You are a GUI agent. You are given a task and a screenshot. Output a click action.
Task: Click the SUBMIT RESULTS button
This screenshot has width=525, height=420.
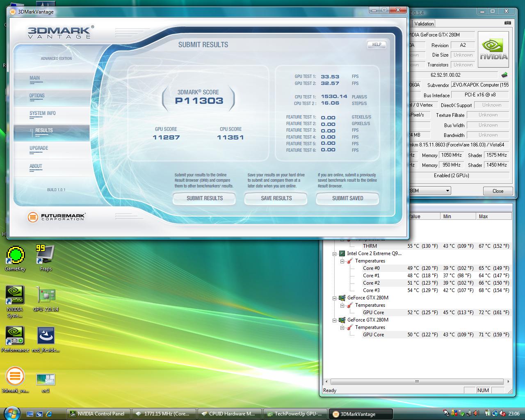pyautogui.click(x=204, y=198)
